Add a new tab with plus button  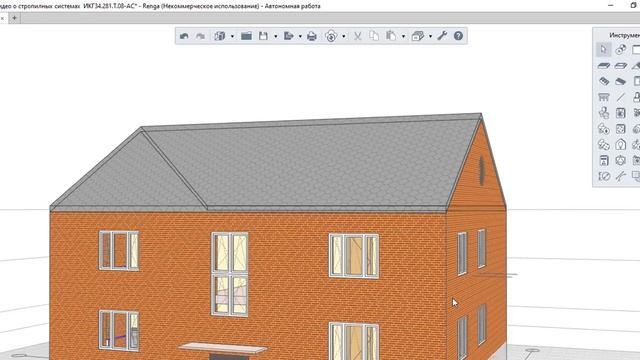click(x=14, y=18)
